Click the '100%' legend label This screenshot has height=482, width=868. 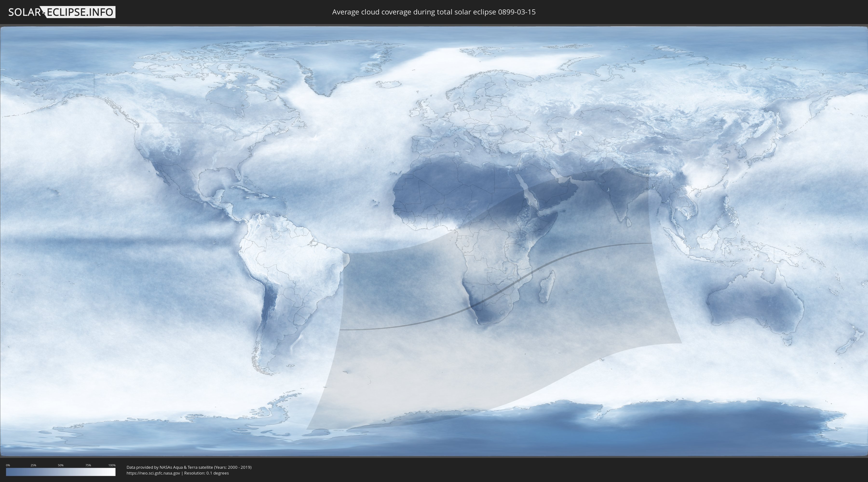(x=112, y=465)
